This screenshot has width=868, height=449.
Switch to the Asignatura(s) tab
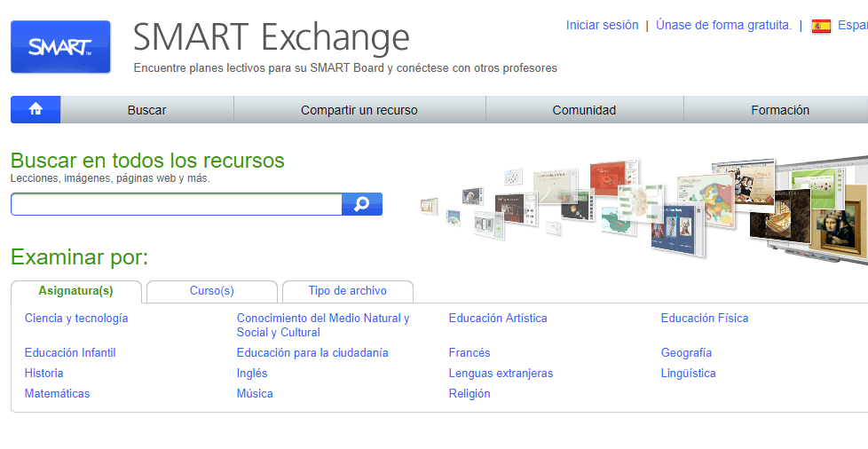(x=75, y=291)
